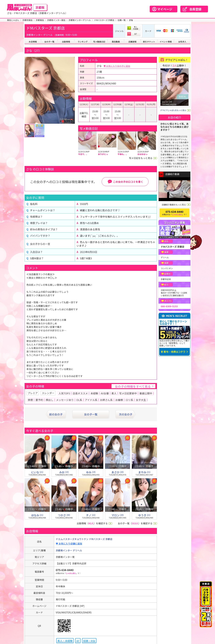
Task: Open the 入店祝金 recruitment banner
Action: coord(174,232)
